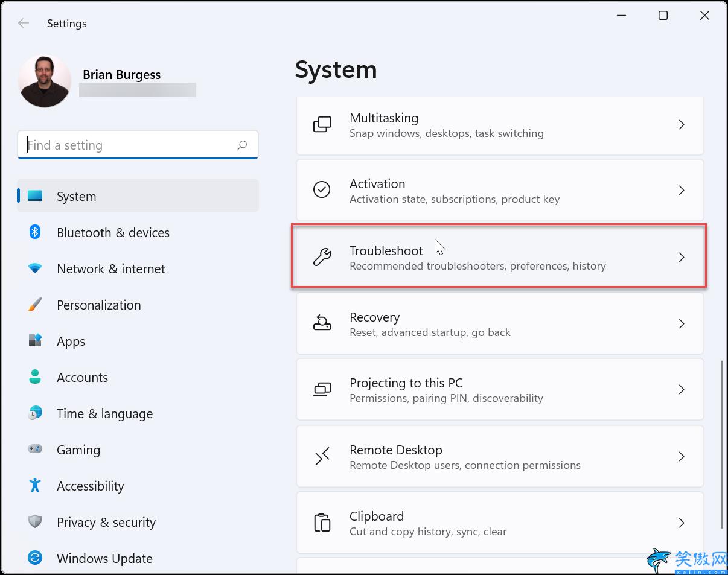Click the Find a setting search field
This screenshot has width=728, height=575.
(x=138, y=145)
